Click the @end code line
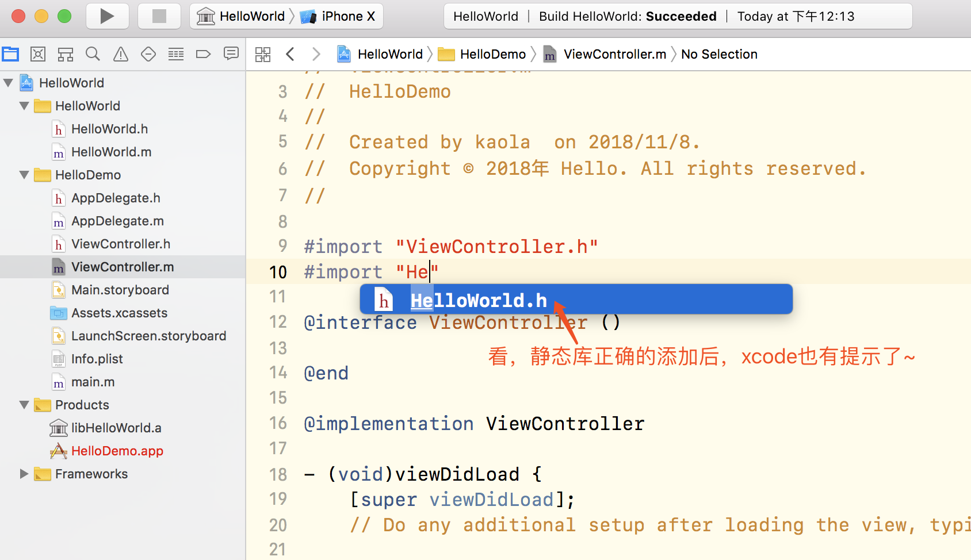 point(326,373)
